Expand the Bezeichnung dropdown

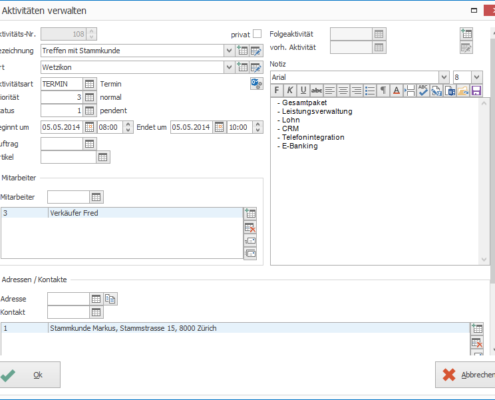(229, 51)
